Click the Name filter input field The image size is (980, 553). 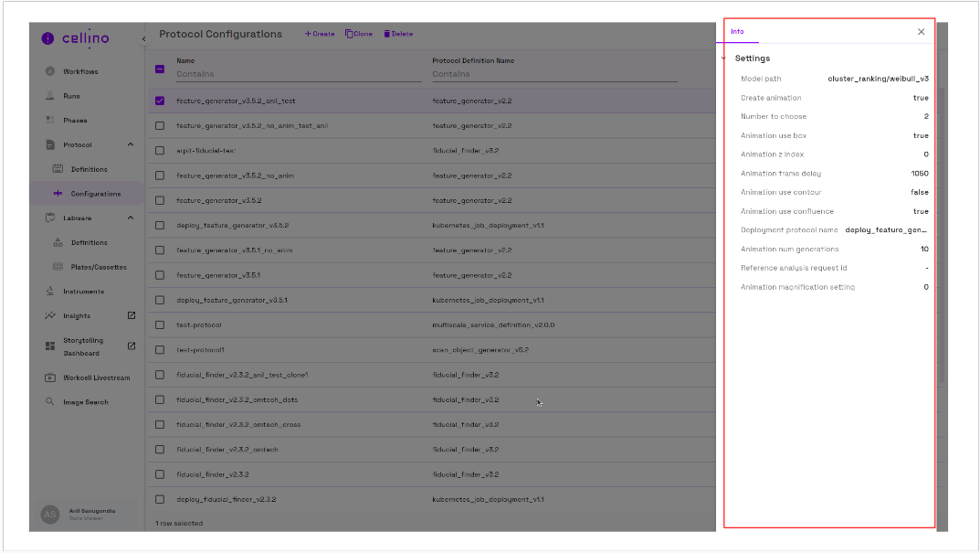(298, 74)
